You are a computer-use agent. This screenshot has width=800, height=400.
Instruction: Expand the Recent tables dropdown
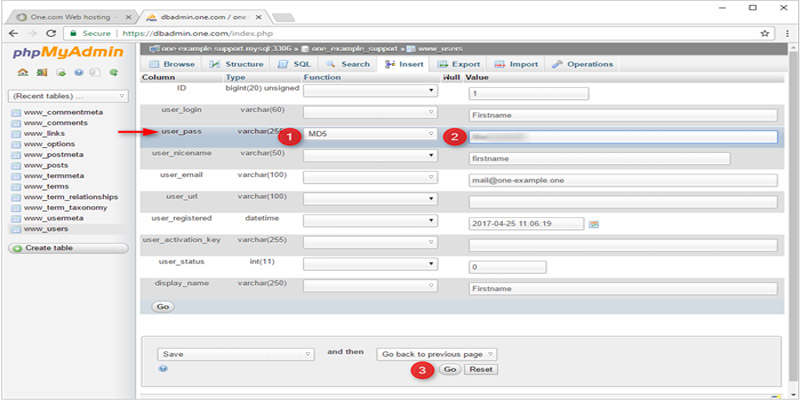click(x=68, y=96)
